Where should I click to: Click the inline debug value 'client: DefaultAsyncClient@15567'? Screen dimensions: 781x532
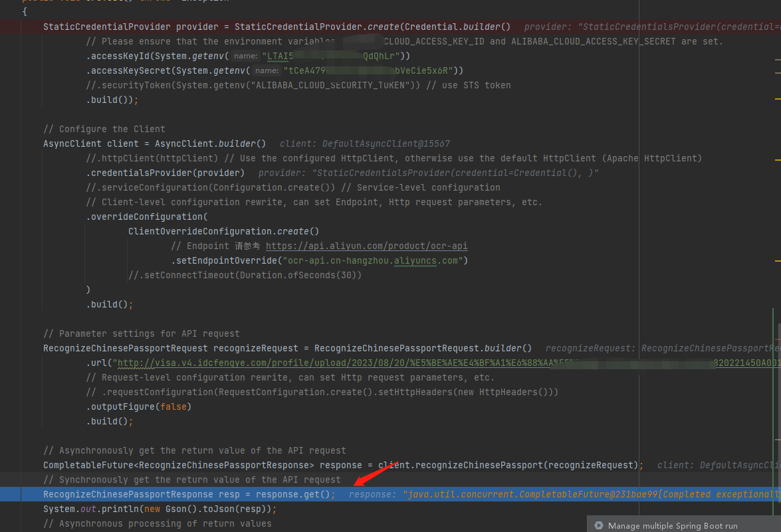coord(365,143)
